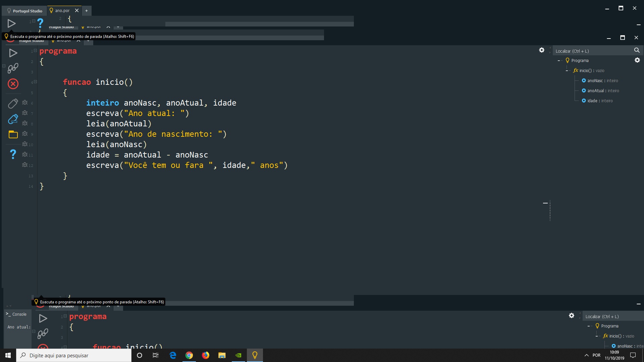Switch to the ano.por tab
Image resolution: width=644 pixels, height=362 pixels.
click(62, 10)
